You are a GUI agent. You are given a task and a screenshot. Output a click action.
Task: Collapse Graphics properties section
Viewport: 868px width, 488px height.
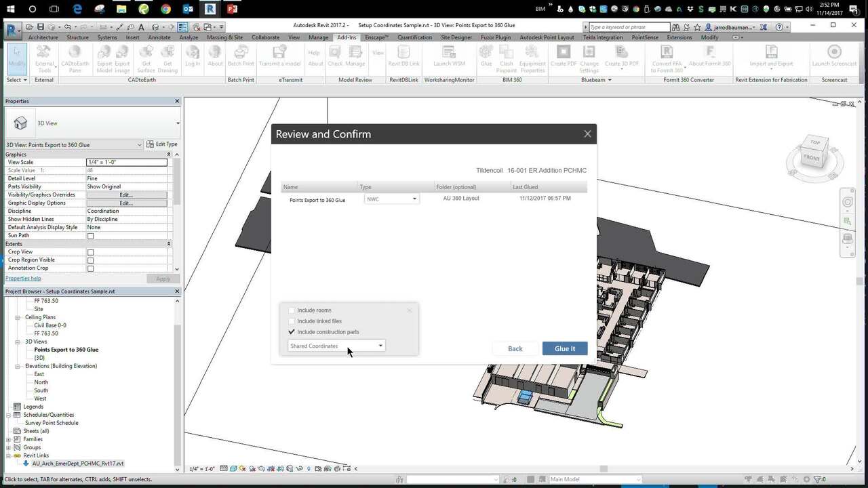pyautogui.click(x=169, y=155)
